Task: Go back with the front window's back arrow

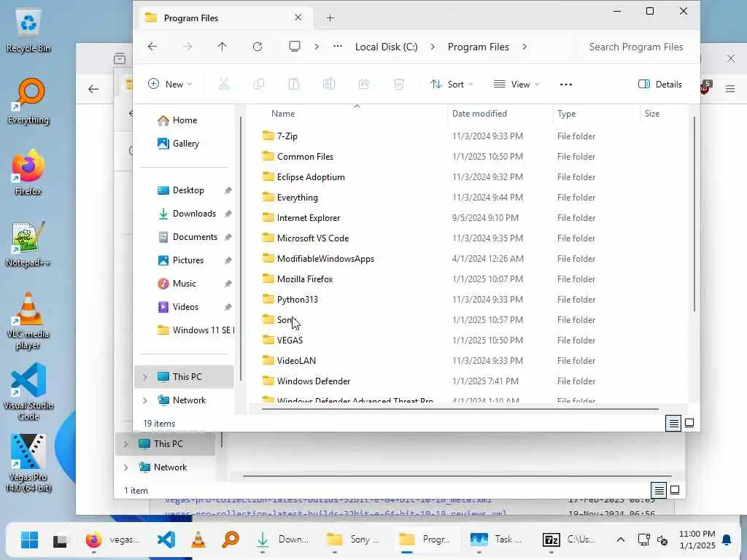Action: tap(152, 46)
